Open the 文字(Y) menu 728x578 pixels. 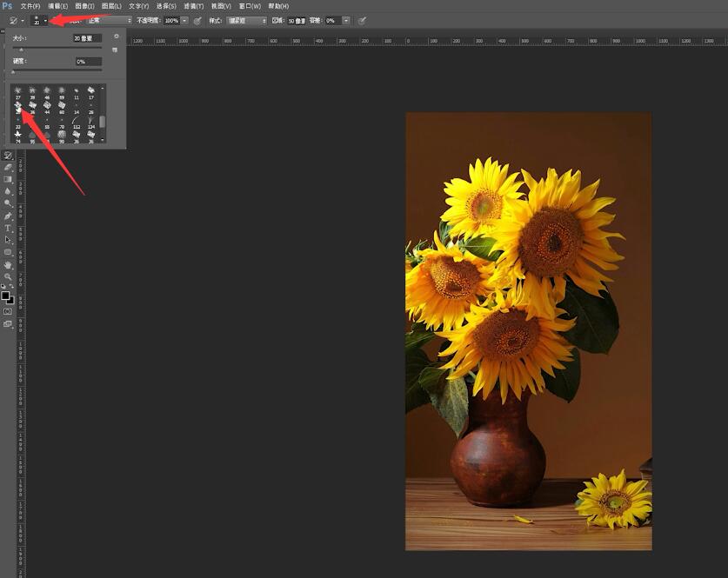tap(139, 6)
